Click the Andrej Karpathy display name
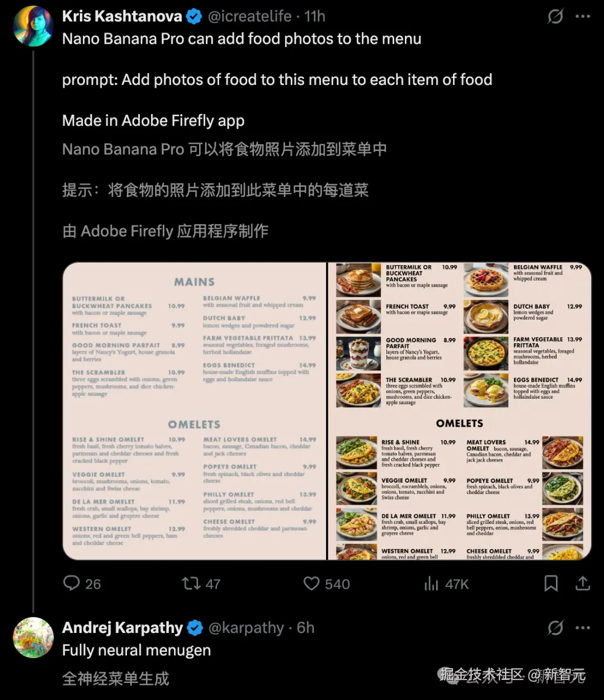 pyautogui.click(x=122, y=628)
